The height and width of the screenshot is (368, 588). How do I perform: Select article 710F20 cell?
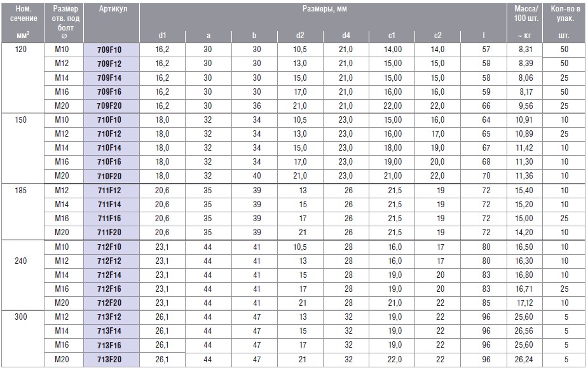111,176
